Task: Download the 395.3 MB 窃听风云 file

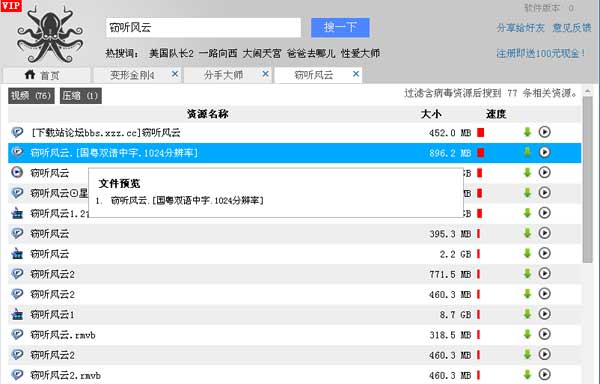Action: tap(527, 233)
